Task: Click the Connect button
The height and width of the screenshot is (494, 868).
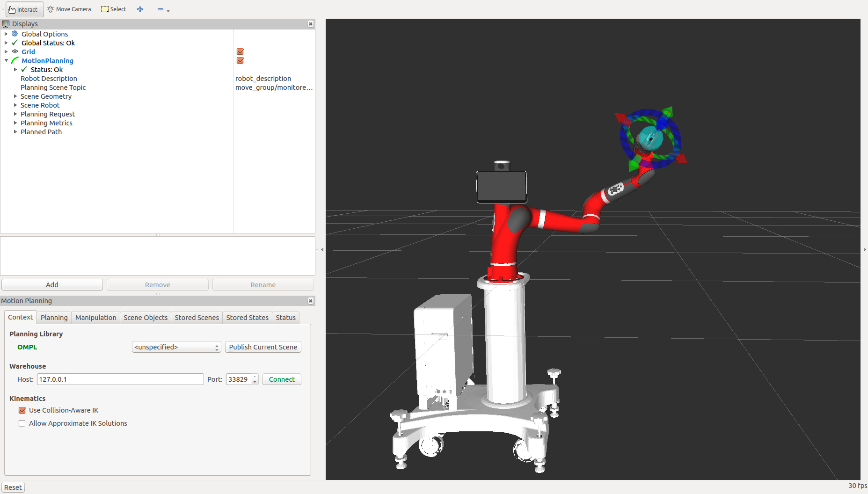Action: click(x=282, y=379)
